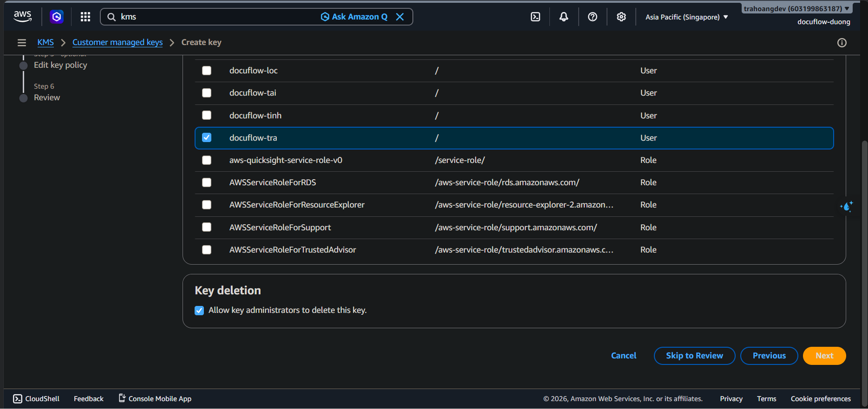Image resolution: width=868 pixels, height=409 pixels.
Task: Go back with the Previous button
Action: 769,356
